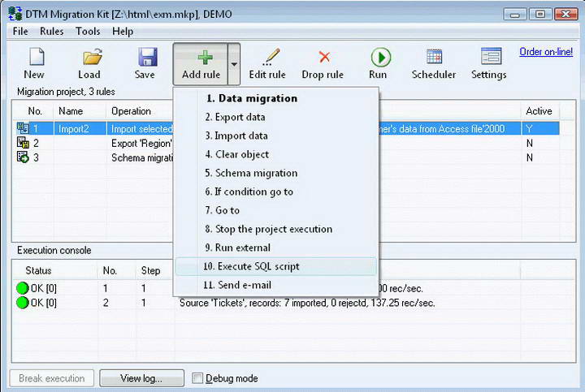
Task: Open the Scheduler calendar icon
Action: pyautogui.click(x=434, y=57)
